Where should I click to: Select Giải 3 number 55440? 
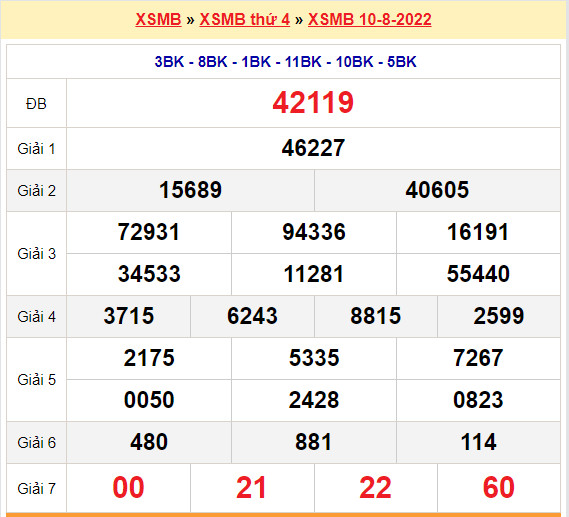[x=478, y=274]
